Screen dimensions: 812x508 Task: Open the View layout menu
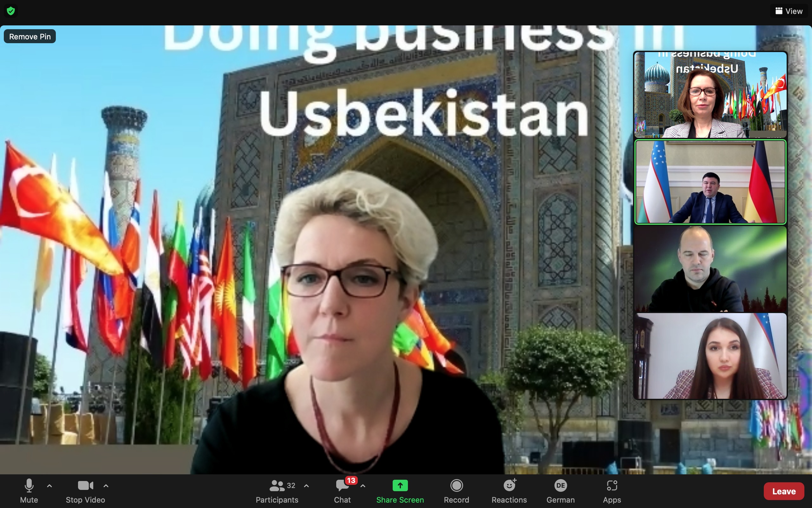tap(789, 11)
